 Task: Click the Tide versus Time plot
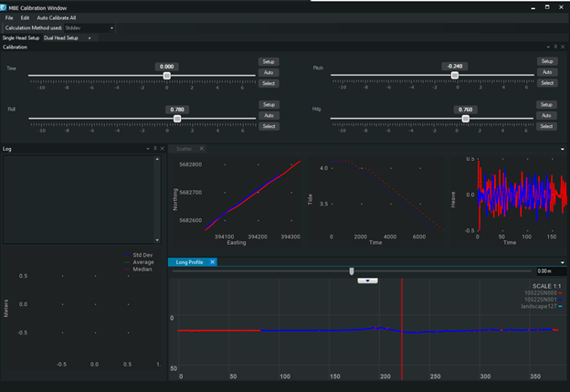point(375,201)
